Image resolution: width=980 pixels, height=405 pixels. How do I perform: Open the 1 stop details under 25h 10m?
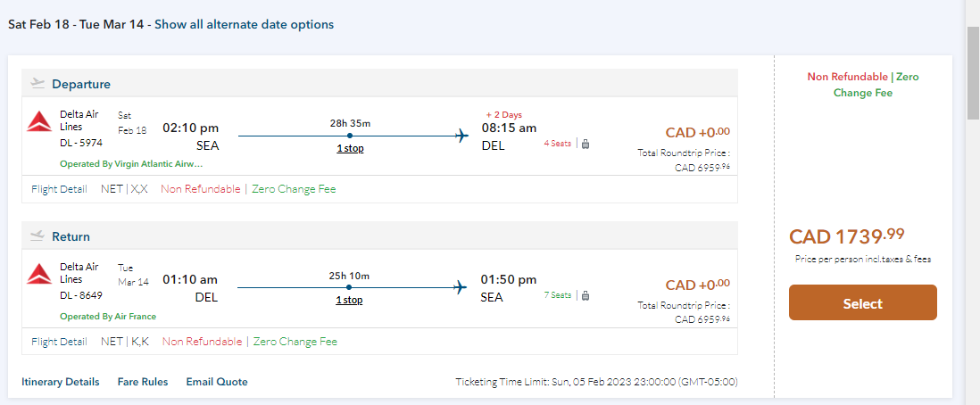349,300
